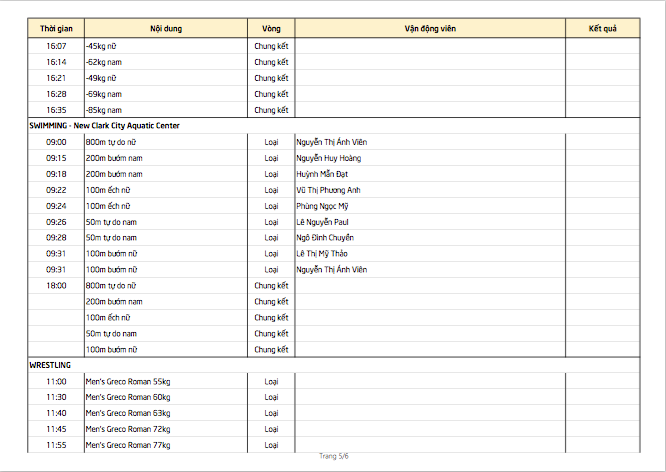Screen dimensions: 666x472
Task: Select Men's Greco Roman 55kg event
Action: pyautogui.click(x=128, y=381)
